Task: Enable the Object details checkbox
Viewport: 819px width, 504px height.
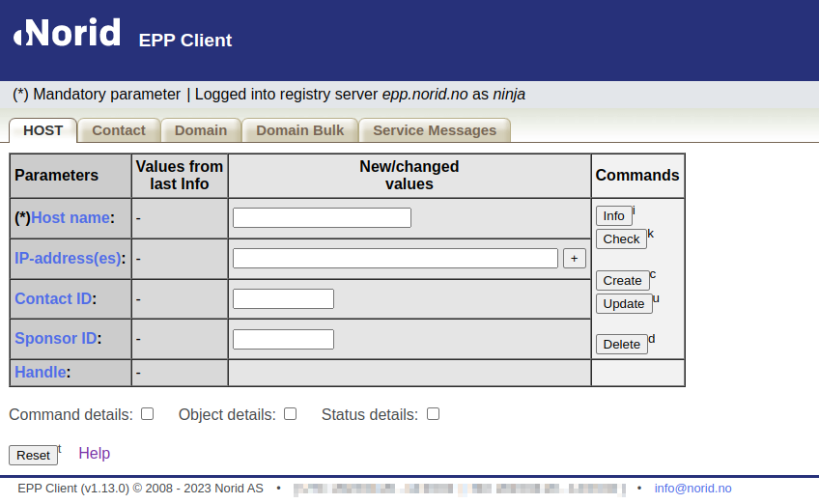Action: tap(291, 413)
